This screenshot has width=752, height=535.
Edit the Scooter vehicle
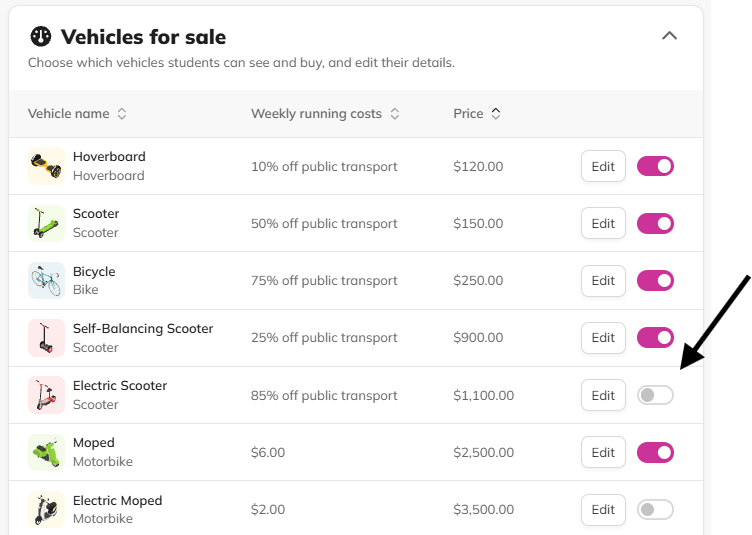click(603, 223)
